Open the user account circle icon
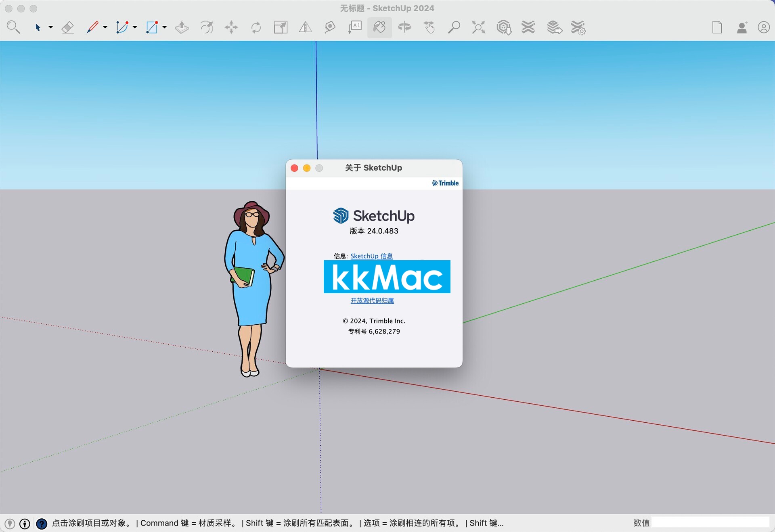Viewport: 775px width, 532px height. (764, 27)
